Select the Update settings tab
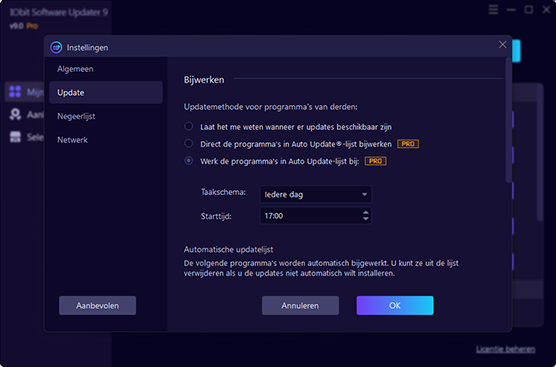The image size is (556, 367). (106, 93)
